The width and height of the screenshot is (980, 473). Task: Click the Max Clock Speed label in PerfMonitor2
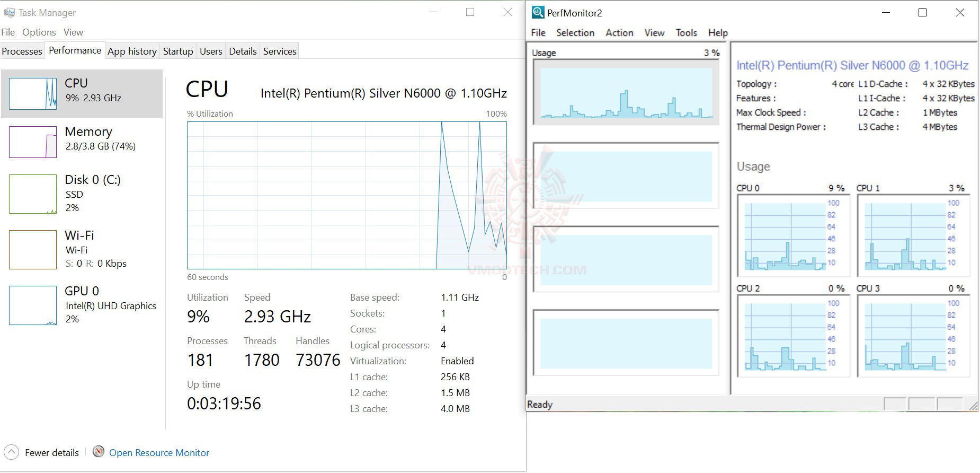pyautogui.click(x=771, y=112)
